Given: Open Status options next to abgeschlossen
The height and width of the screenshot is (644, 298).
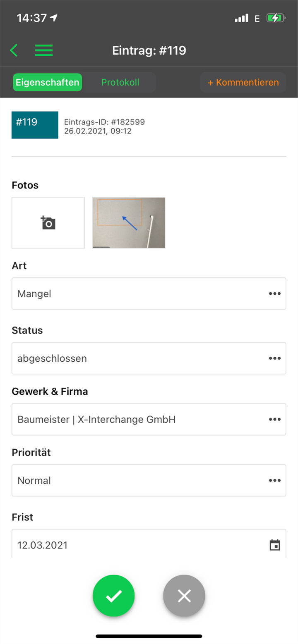Looking at the screenshot, I should pos(274,358).
